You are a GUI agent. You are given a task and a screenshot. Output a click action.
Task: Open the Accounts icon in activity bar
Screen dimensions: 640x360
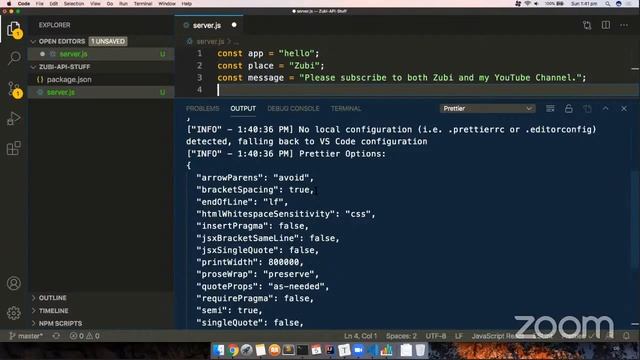pos(13,283)
